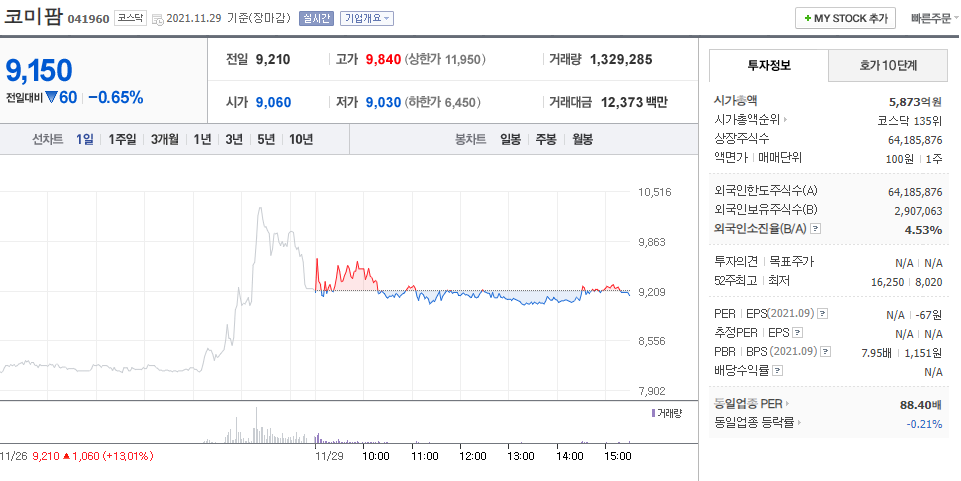This screenshot has height=481, width=961.
Task: Add stock with MY STOCK 추가 button
Action: tap(845, 18)
